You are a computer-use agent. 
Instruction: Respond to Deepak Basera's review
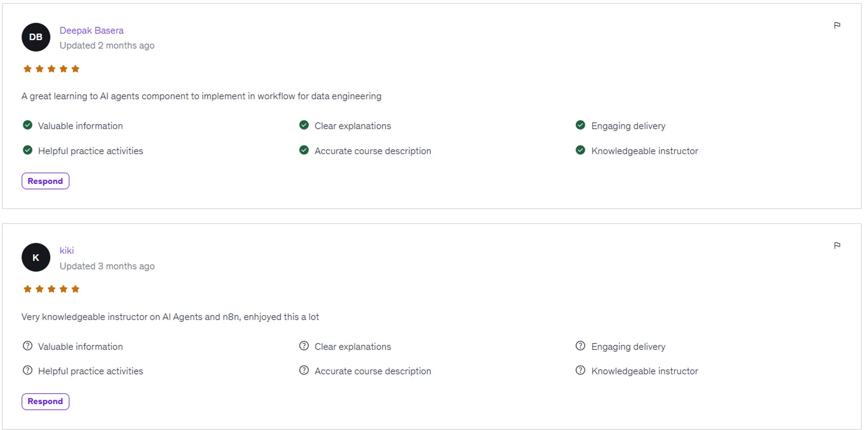click(45, 181)
